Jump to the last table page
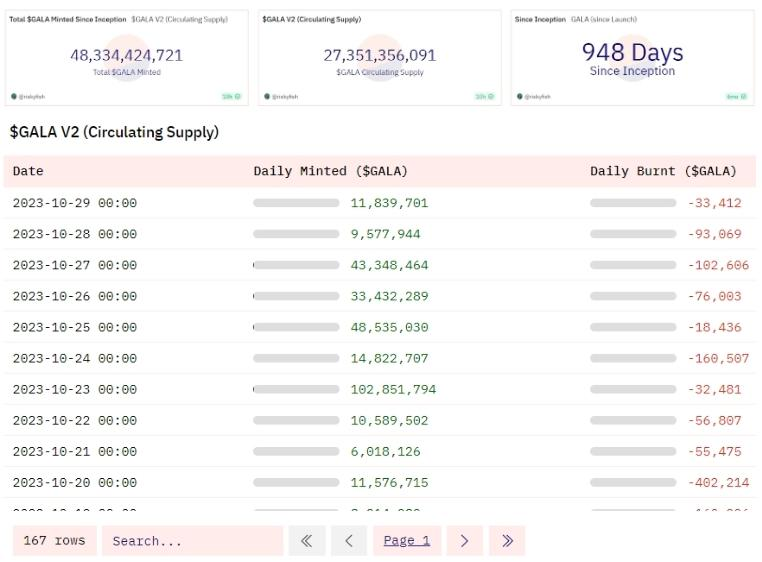 (x=507, y=541)
